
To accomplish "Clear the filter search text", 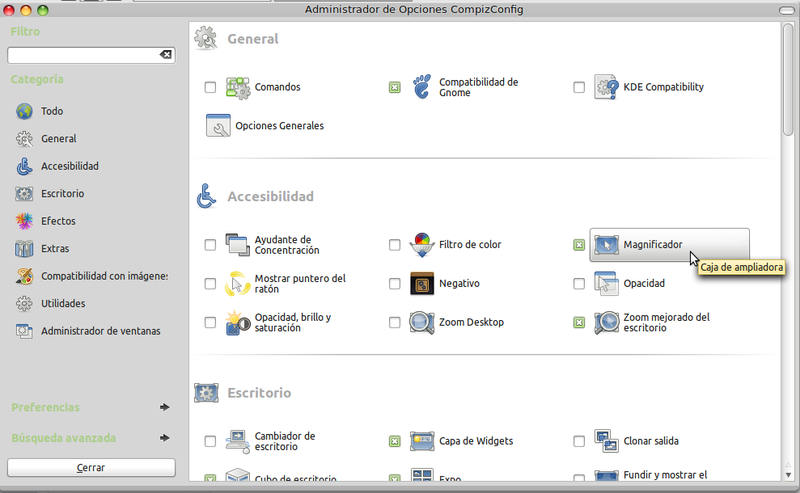I will pos(166,55).
